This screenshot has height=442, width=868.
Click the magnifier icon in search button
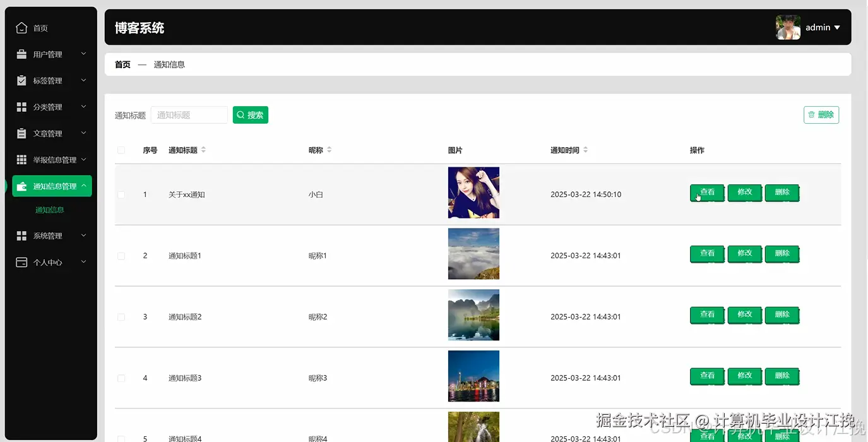coord(241,115)
